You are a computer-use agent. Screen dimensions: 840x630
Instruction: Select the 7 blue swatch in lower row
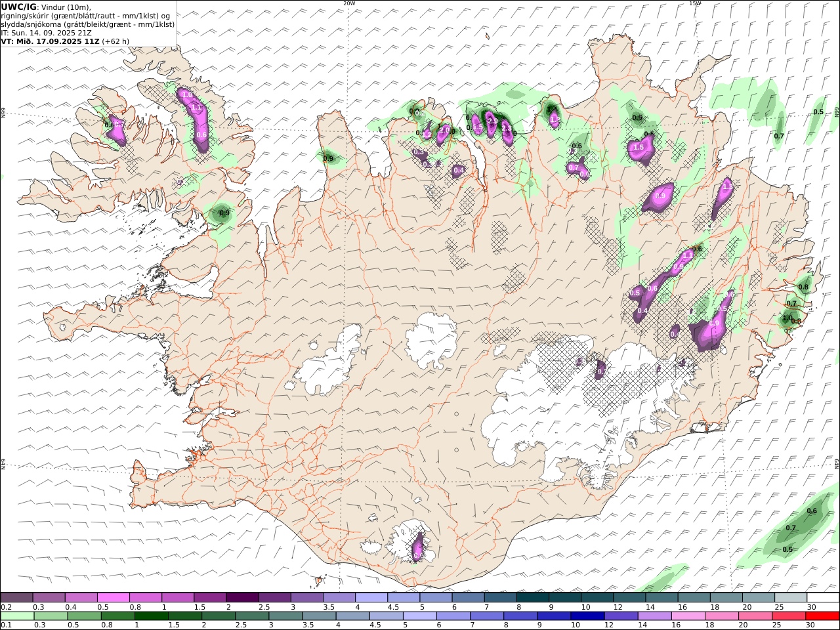point(486,616)
